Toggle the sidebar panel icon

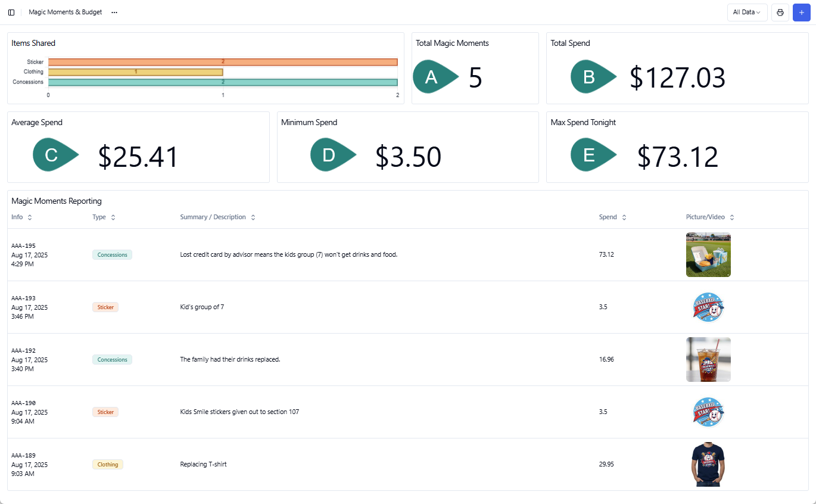pos(11,13)
